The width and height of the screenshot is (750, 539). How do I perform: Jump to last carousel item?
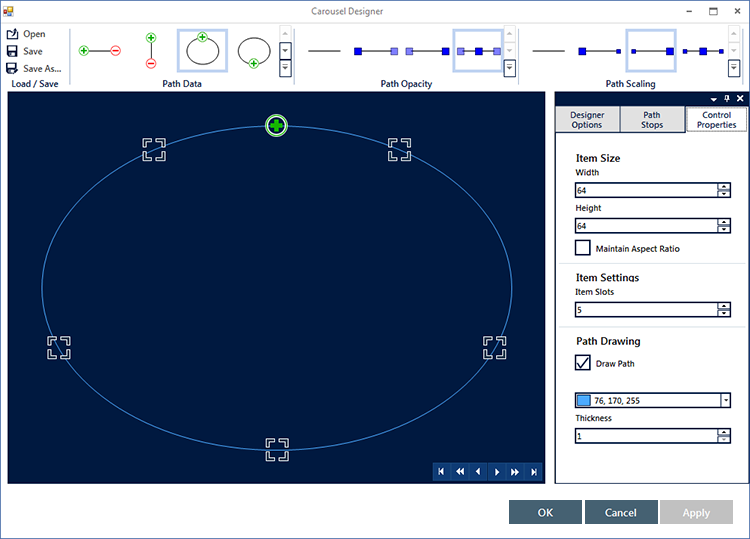pyautogui.click(x=534, y=471)
